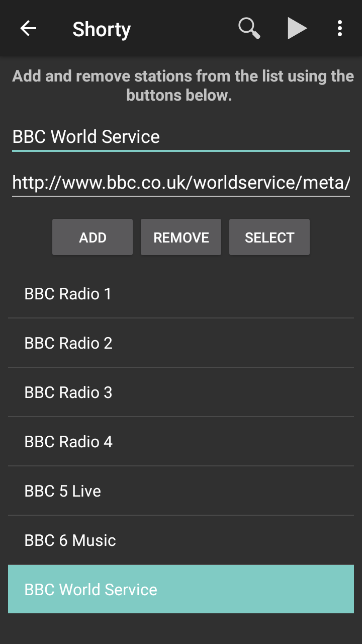Image resolution: width=362 pixels, height=644 pixels.
Task: Select the BBC Radio 4 entry
Action: (x=181, y=442)
